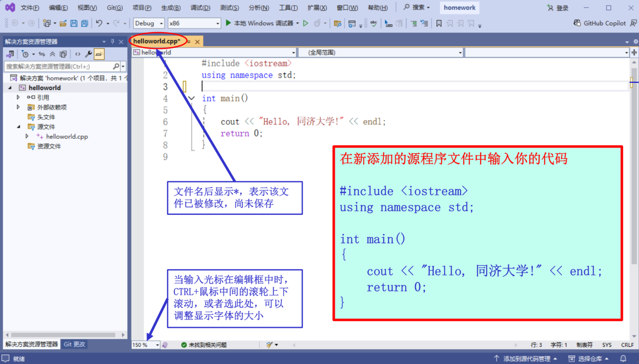639x364 pixels.
Task: Click the Save file toolbar icon
Action: tap(74, 23)
